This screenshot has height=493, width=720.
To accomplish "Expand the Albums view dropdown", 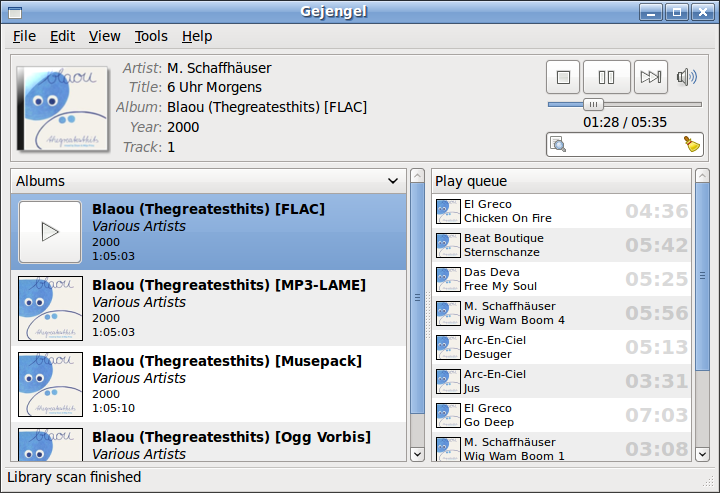I will pyautogui.click(x=393, y=181).
